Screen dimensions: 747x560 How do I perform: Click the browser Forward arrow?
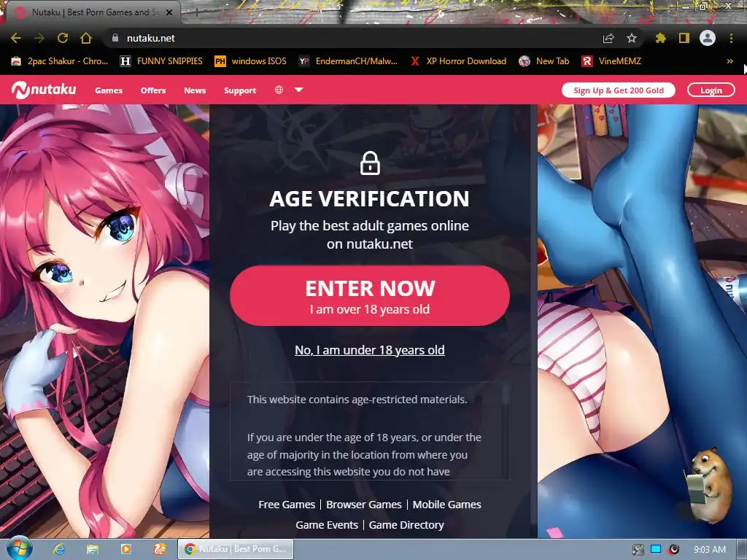tap(39, 38)
